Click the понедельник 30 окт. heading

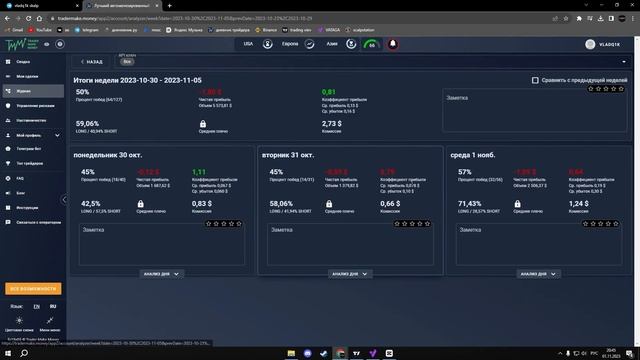point(108,155)
